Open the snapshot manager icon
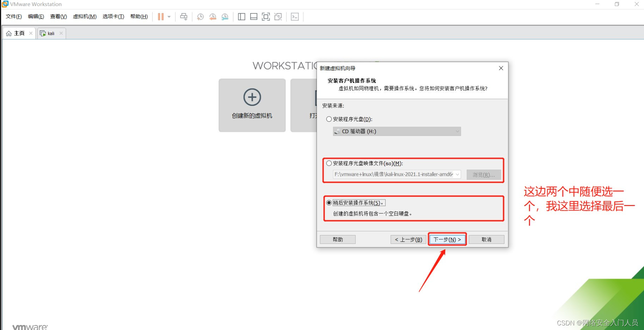Image resolution: width=644 pixels, height=330 pixels. point(225,17)
